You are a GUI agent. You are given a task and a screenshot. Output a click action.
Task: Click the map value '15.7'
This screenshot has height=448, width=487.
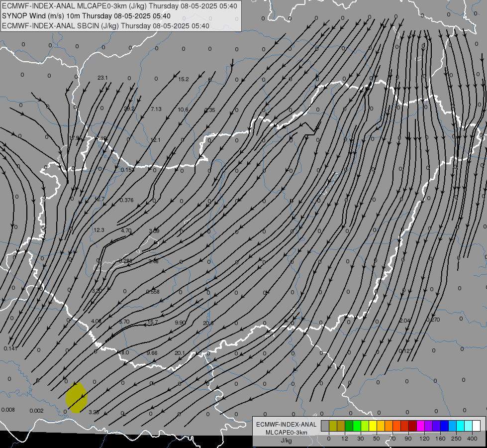pos(153,322)
